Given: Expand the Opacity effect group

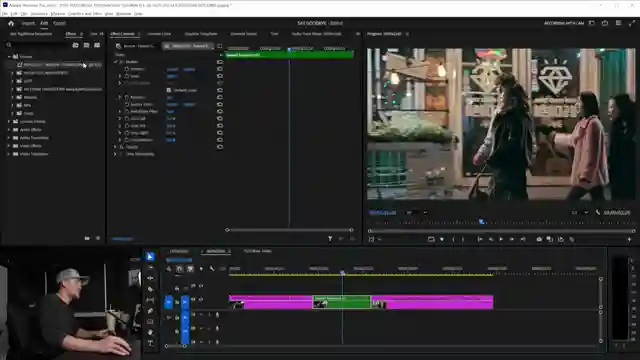Looking at the screenshot, I should (116, 147).
